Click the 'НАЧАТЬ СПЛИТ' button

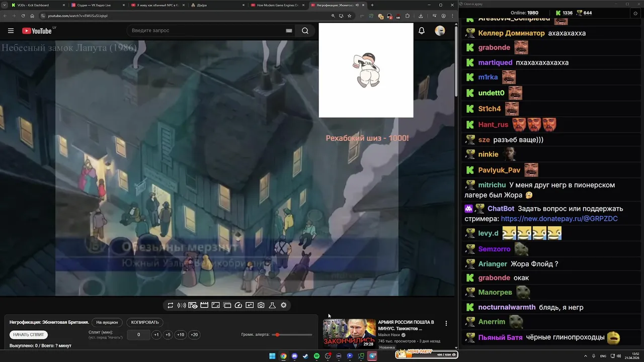pyautogui.click(x=29, y=335)
